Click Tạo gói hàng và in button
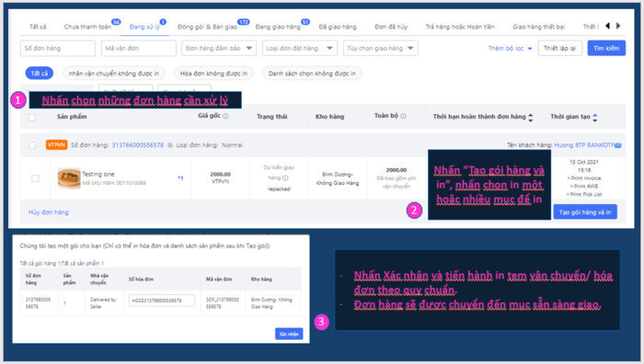644x364 pixels. click(585, 211)
